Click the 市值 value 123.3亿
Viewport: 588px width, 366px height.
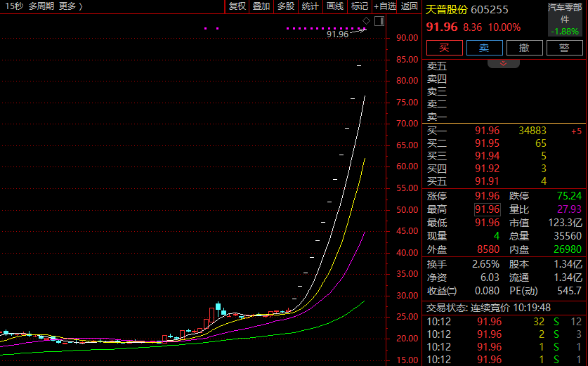[x=565, y=223]
